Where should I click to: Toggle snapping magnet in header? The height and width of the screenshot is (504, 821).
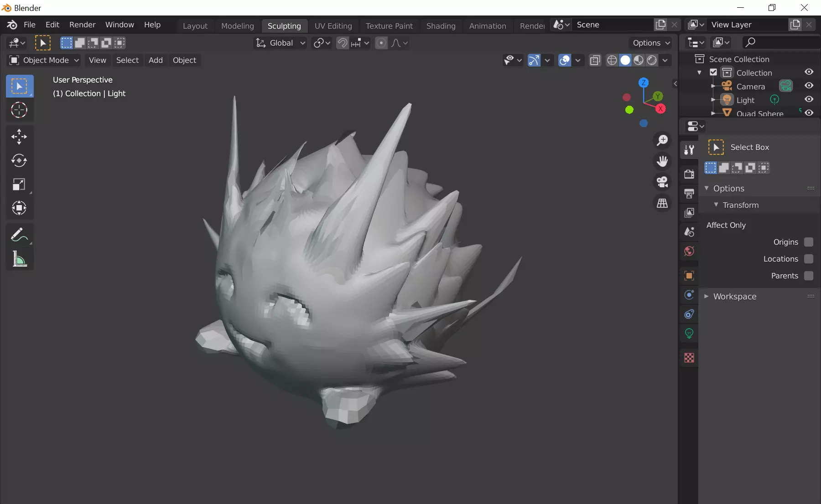pos(342,43)
